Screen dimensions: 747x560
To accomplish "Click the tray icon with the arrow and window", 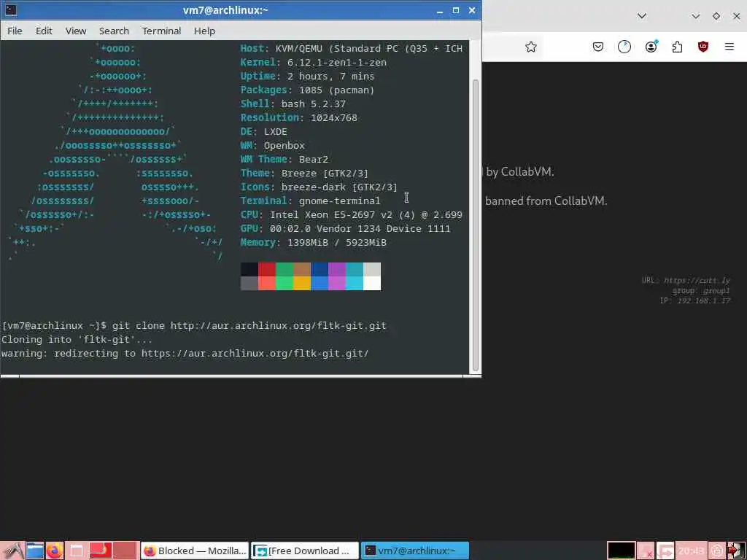I will [665, 551].
